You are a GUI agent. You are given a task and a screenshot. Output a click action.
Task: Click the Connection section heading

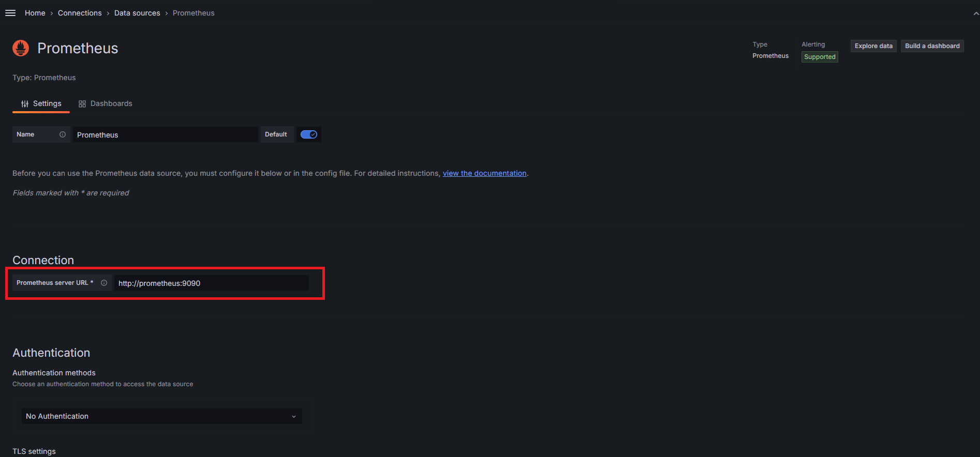click(43, 260)
